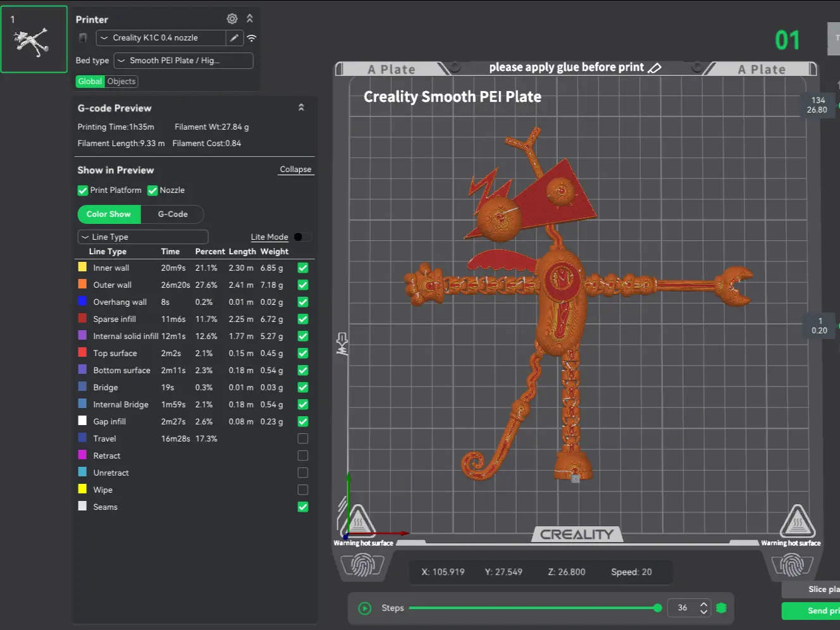Click the Slice plate button

pos(811,590)
